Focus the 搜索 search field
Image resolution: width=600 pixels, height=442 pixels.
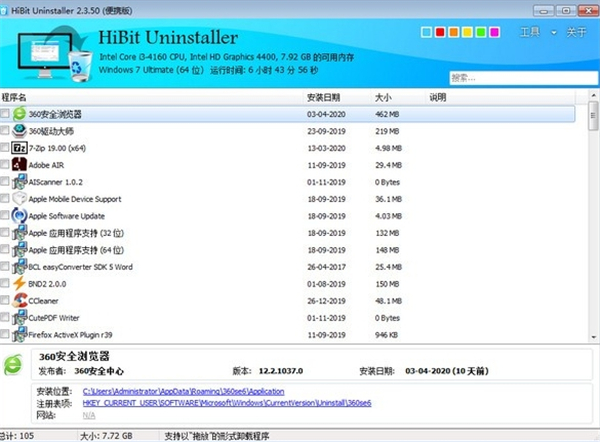[x=523, y=78]
